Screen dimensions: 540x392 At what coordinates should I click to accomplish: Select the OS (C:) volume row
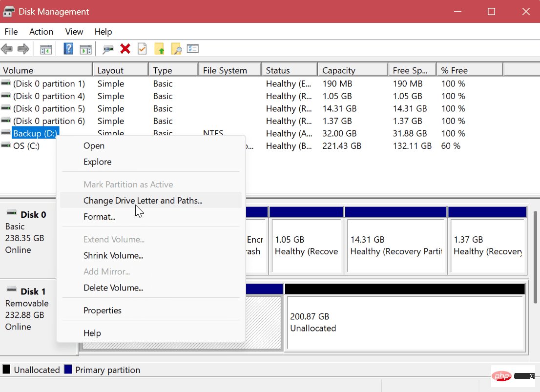tap(26, 145)
